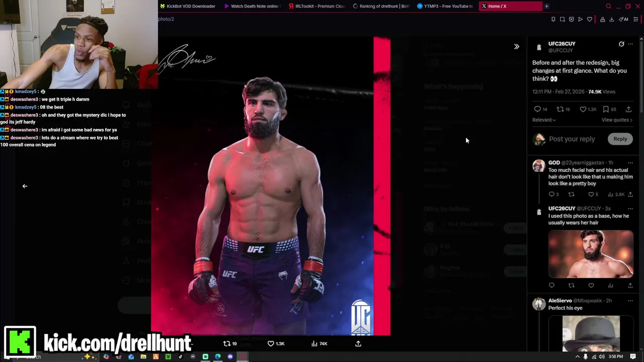Open Discord from the taskbar
This screenshot has height=362, width=644.
pyautogui.click(x=230, y=357)
